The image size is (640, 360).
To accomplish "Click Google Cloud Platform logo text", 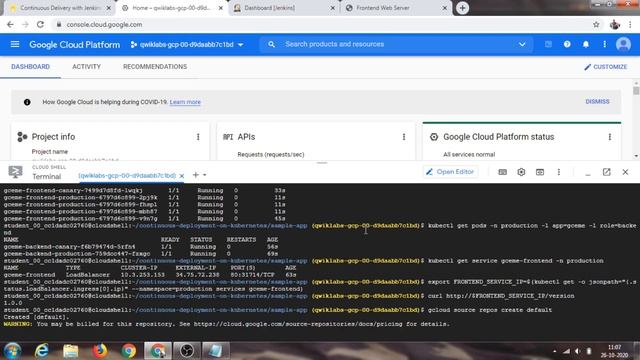I will tap(75, 44).
